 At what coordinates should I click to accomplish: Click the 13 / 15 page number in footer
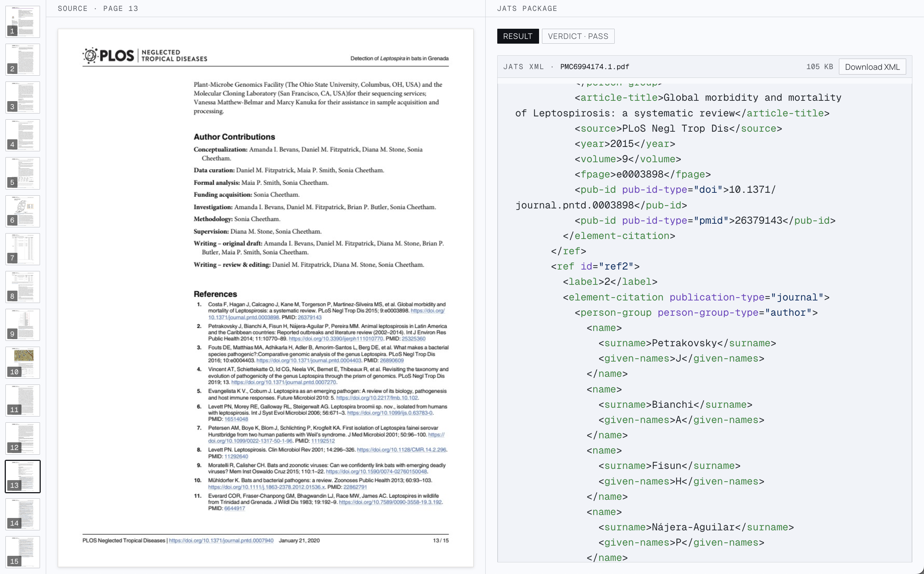(x=441, y=540)
